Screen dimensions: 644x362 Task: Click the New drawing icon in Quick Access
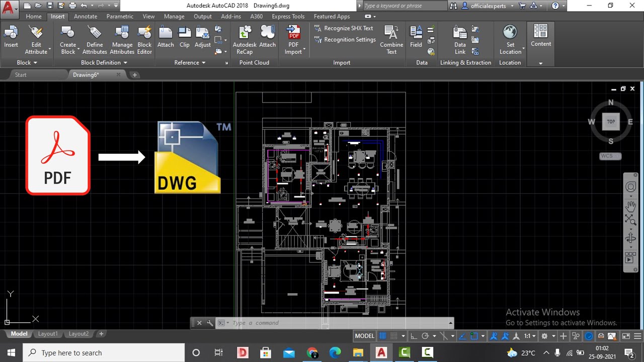pos(27,6)
